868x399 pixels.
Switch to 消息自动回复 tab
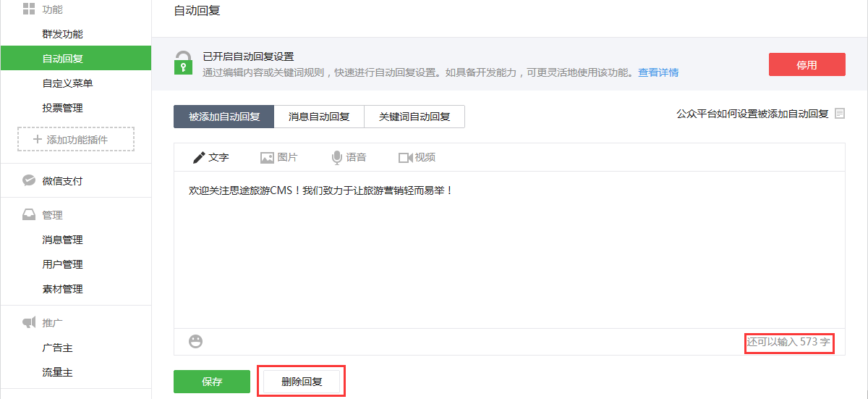tap(319, 117)
